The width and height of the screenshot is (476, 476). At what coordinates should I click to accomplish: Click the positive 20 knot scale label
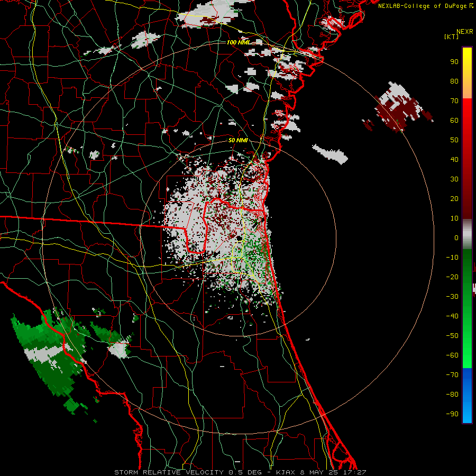454,198
